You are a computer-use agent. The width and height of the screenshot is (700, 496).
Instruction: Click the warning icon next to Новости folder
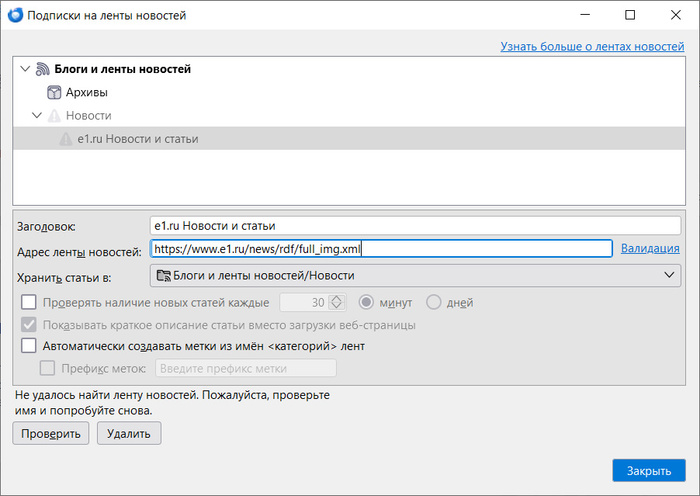pos(55,116)
